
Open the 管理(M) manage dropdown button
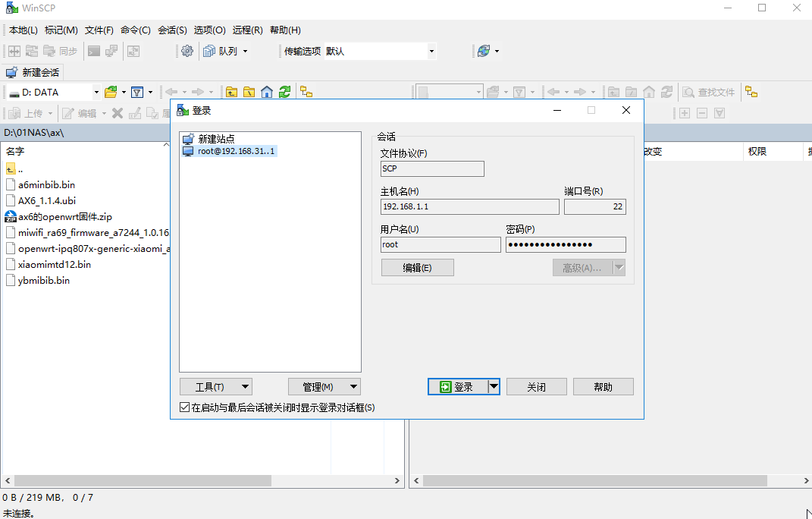pos(324,387)
